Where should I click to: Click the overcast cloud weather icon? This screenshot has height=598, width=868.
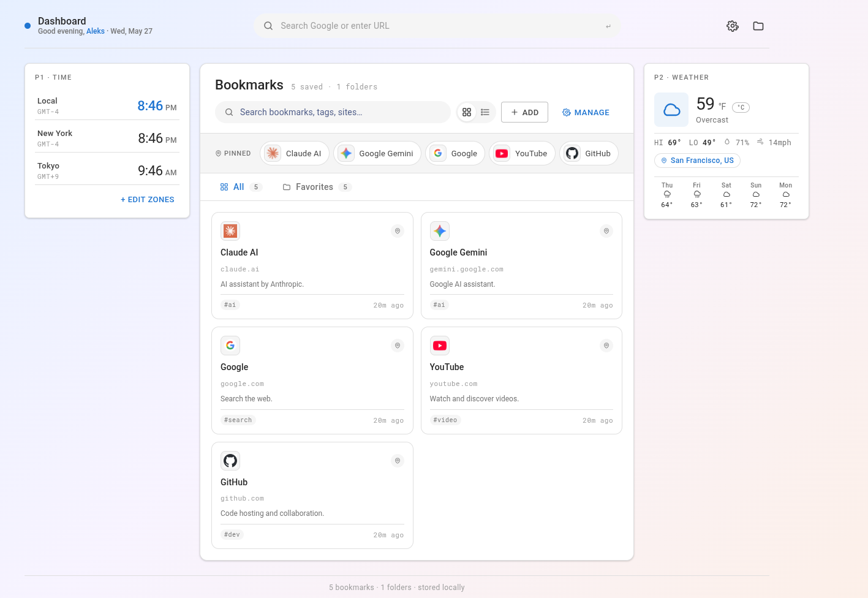point(671,110)
